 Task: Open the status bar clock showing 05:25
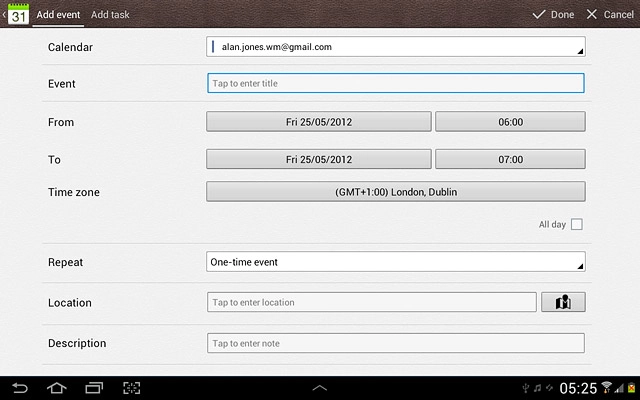[580, 387]
